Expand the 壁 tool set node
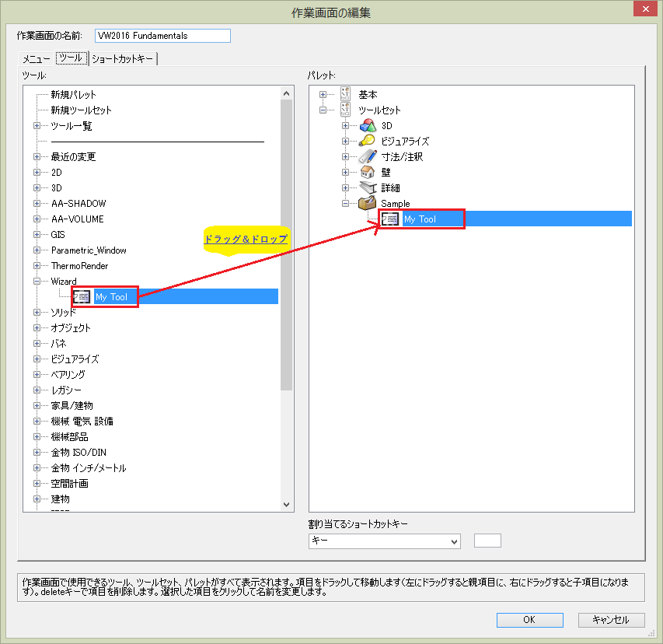Screen dimensions: 663x644 (345, 172)
